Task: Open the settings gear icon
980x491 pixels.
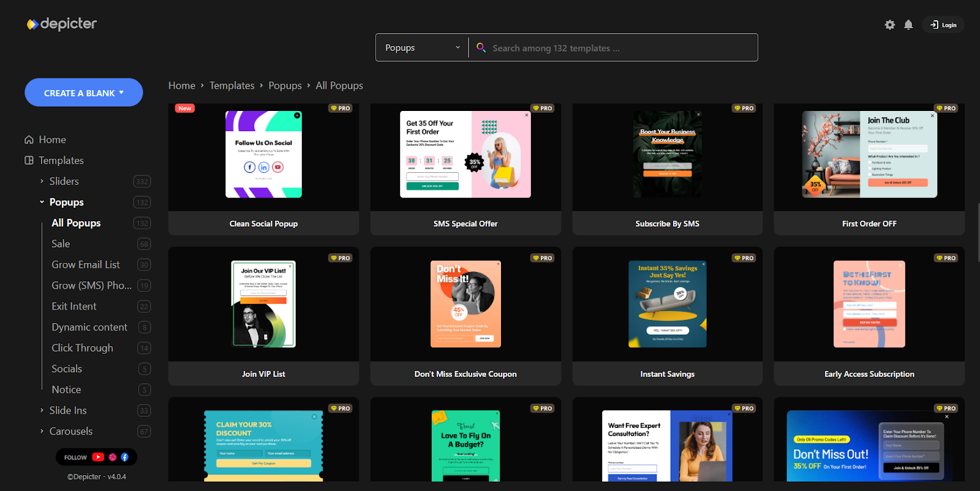Action: point(890,25)
